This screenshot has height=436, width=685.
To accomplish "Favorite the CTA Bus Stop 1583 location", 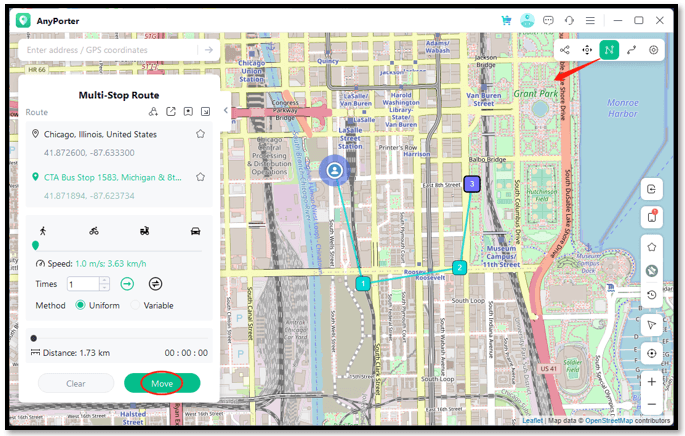I will point(201,177).
